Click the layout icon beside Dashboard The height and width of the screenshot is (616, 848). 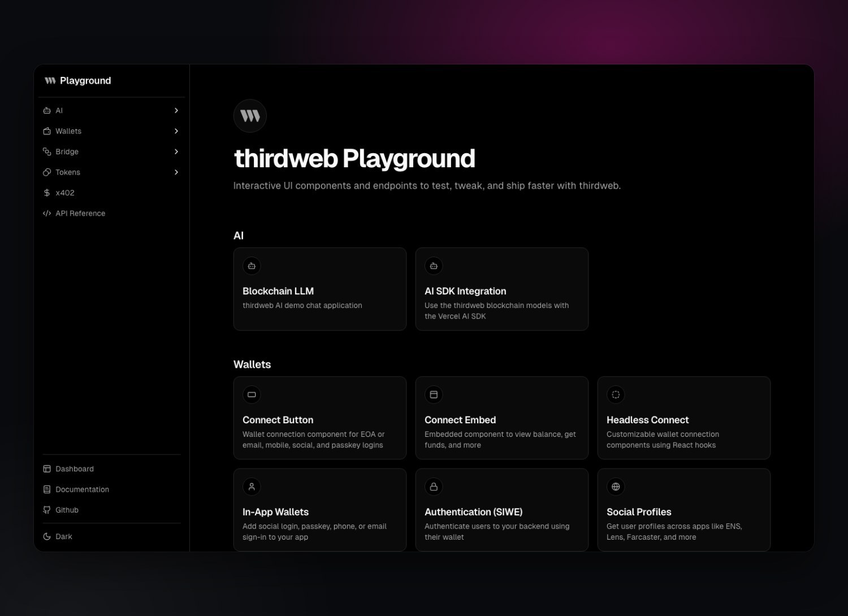click(47, 469)
